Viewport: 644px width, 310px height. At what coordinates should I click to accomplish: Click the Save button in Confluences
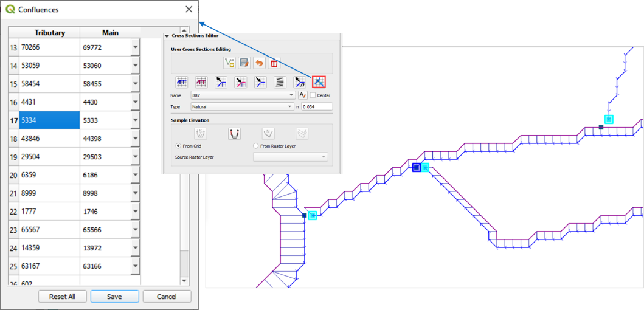pos(114,297)
